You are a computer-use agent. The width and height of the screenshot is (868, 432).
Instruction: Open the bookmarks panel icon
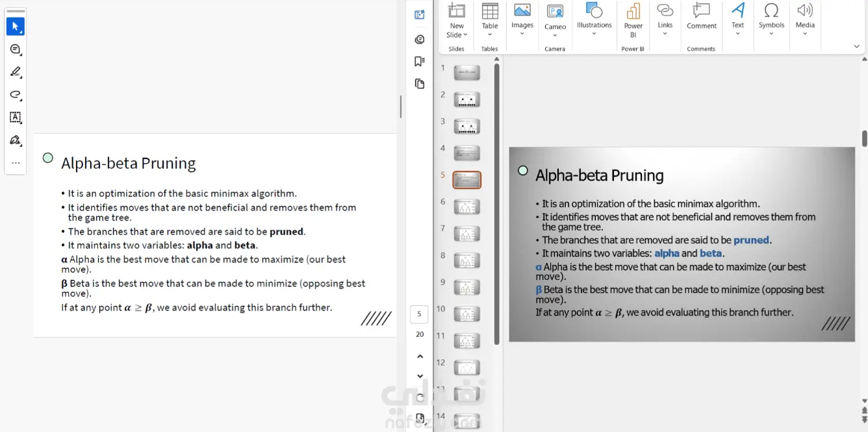[x=420, y=61]
